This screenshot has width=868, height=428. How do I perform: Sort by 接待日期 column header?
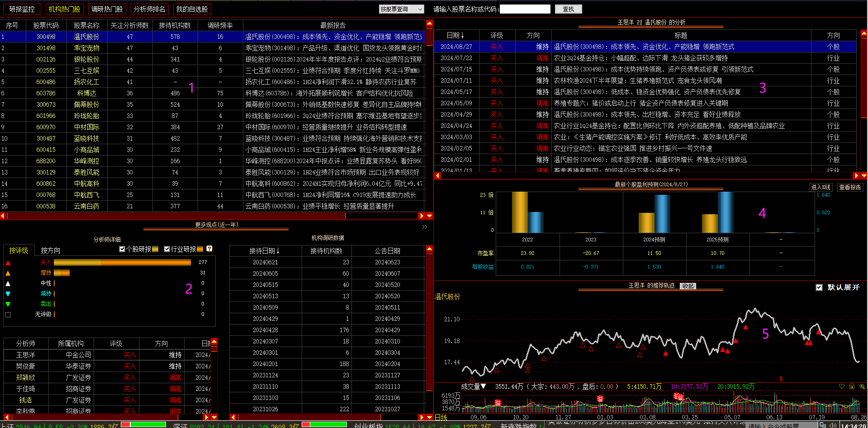click(x=266, y=251)
